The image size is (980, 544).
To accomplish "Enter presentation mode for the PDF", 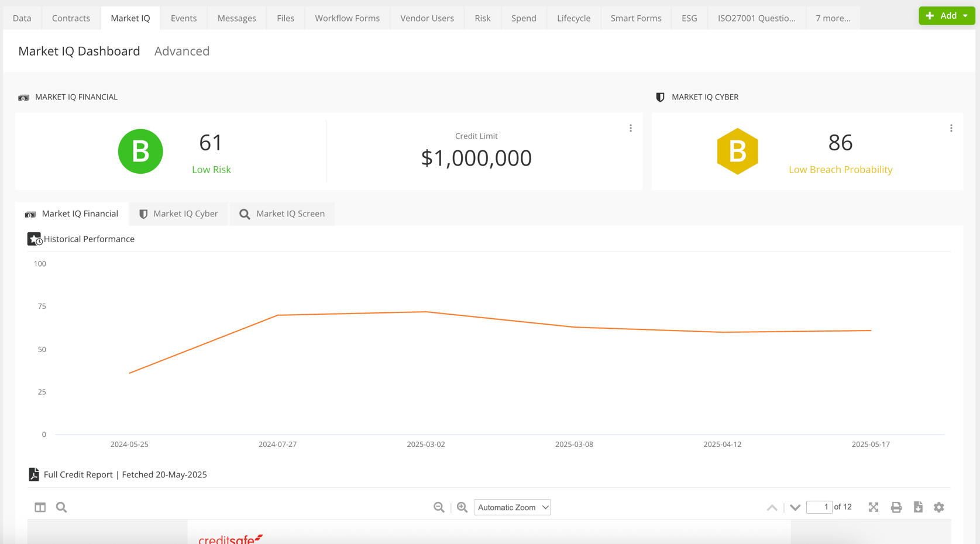I will tap(873, 507).
